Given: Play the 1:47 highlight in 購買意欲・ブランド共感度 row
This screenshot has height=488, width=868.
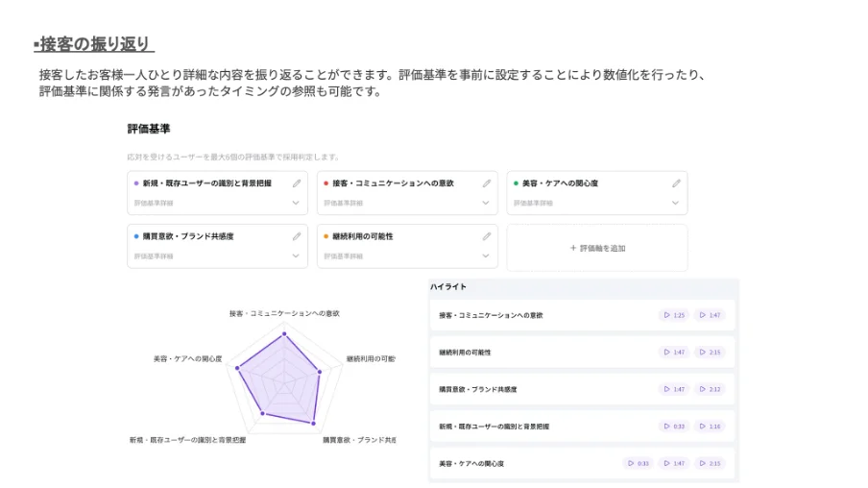Looking at the screenshot, I should (x=674, y=389).
